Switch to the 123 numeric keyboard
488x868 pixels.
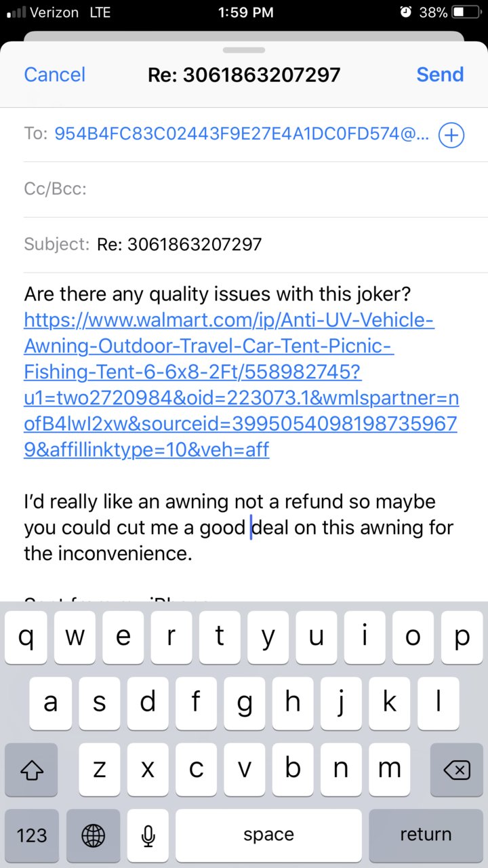[x=31, y=835]
